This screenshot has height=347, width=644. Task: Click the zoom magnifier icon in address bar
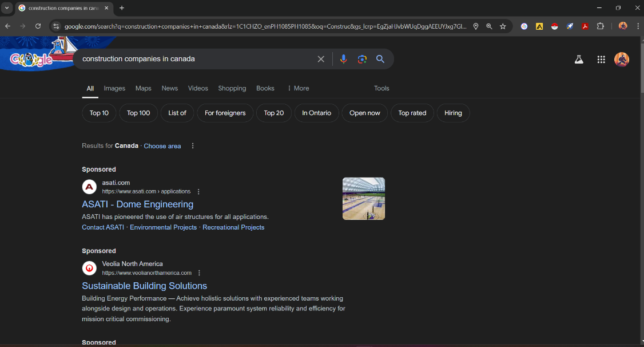(x=489, y=26)
